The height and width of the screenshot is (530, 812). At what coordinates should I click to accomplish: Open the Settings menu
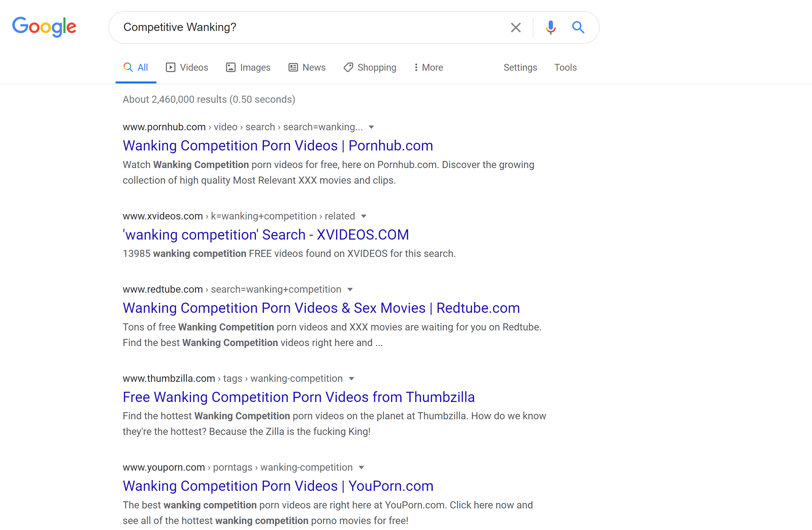(520, 67)
